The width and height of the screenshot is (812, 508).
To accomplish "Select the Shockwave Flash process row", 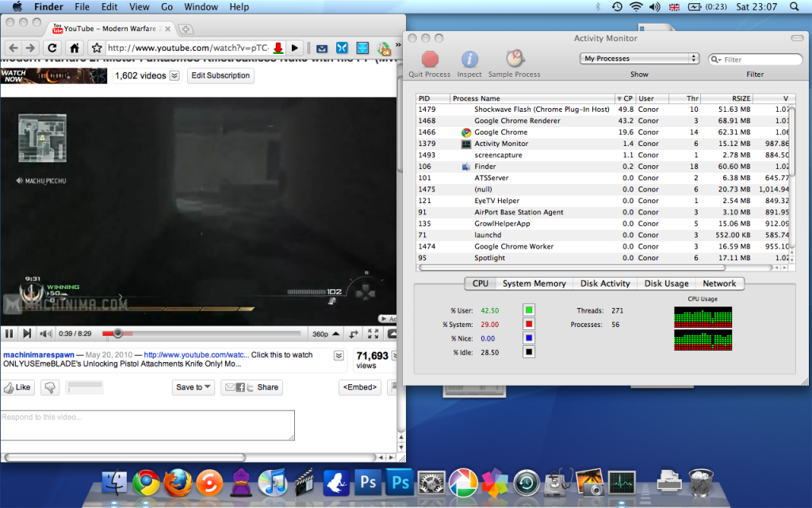I will 603,110.
